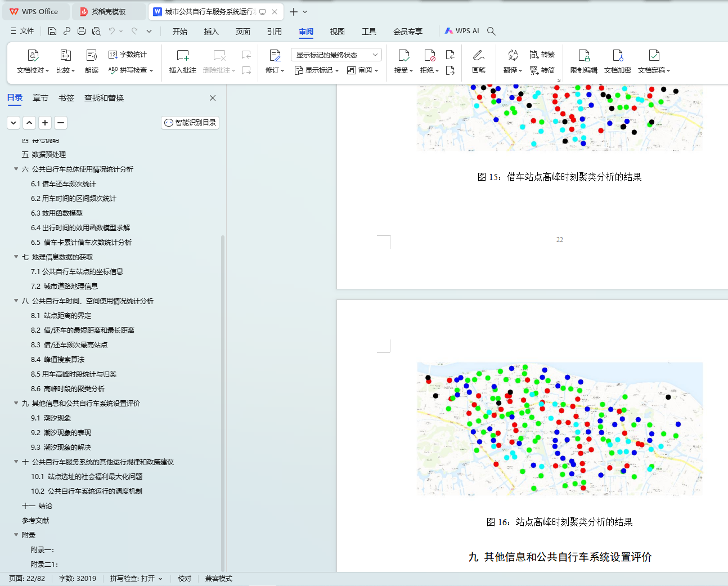Open the 文件 menu
Screen dimensions: 728x586
coord(23,31)
